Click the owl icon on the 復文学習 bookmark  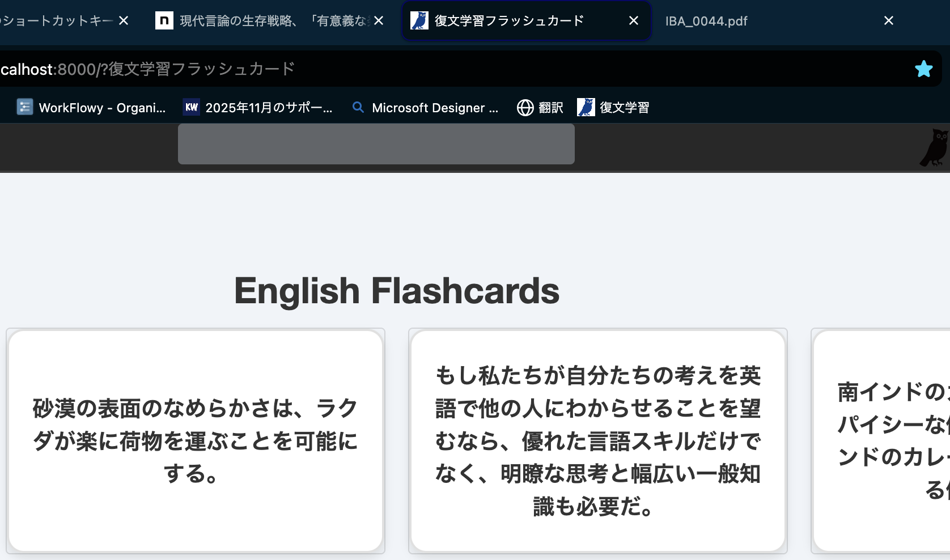point(585,107)
